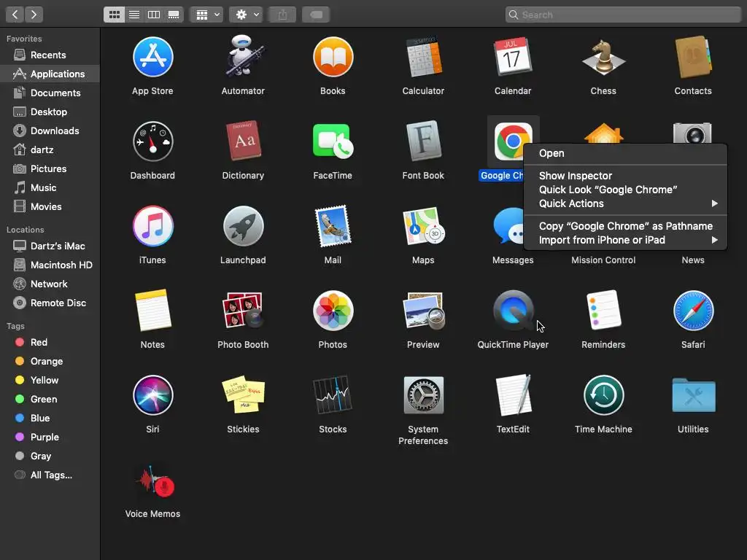The height and width of the screenshot is (560, 747).
Task: Expand the Quick Actions submenu arrow
Action: point(714,203)
